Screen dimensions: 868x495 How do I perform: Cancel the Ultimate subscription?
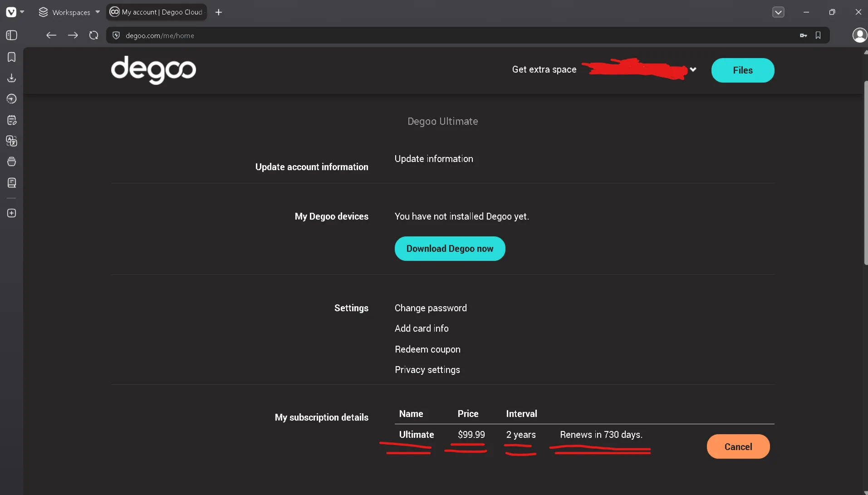click(x=738, y=446)
